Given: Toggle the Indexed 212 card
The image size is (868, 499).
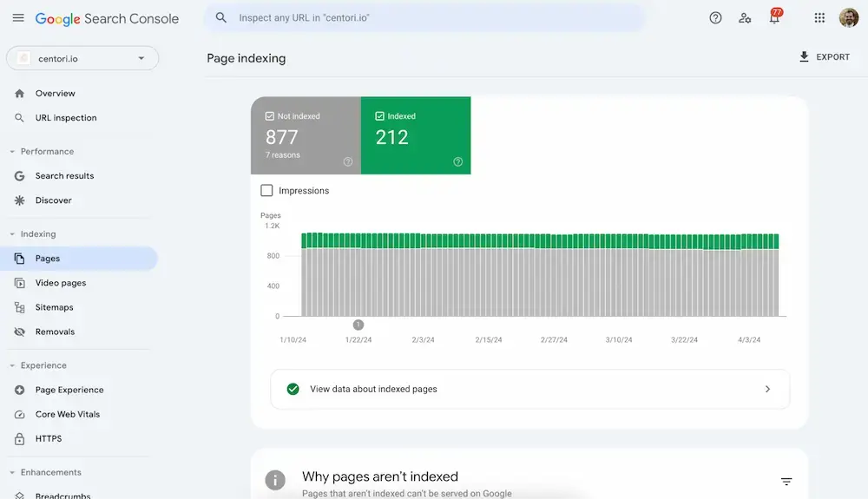Looking at the screenshot, I should (x=415, y=136).
